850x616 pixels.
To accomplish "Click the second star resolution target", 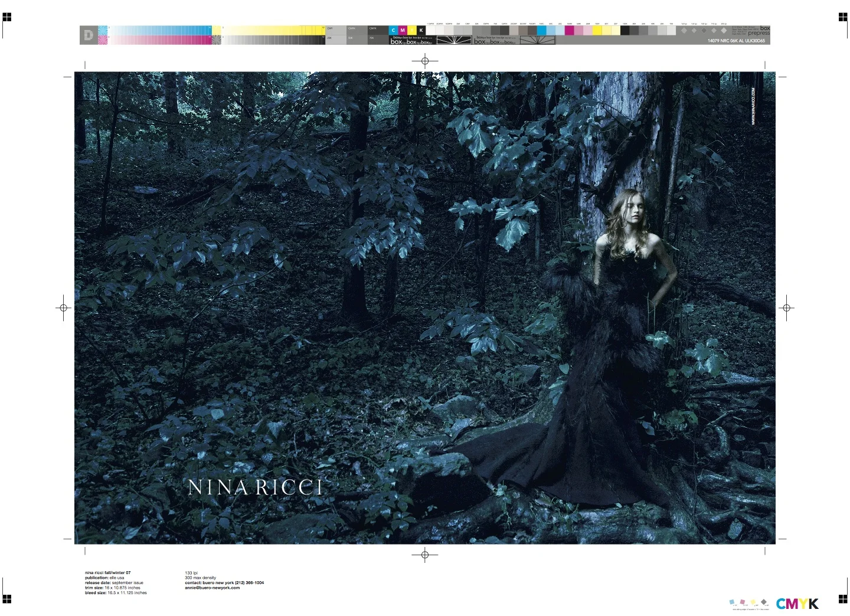I will tap(538, 40).
